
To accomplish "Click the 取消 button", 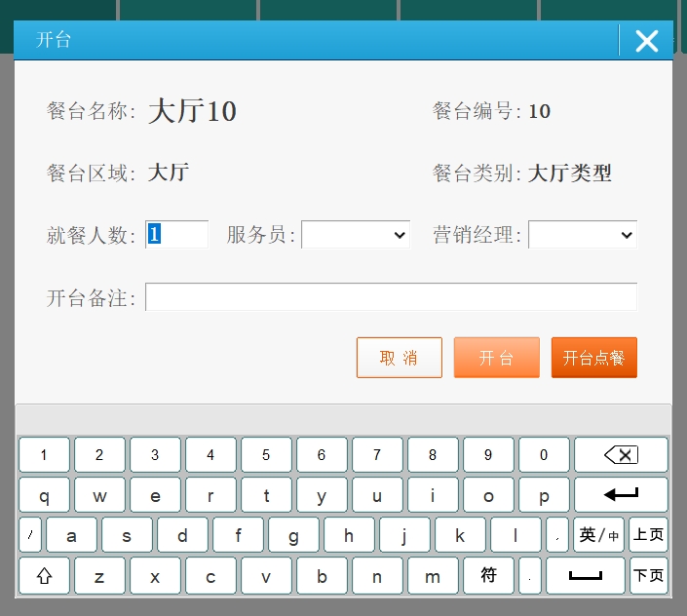I will (399, 358).
